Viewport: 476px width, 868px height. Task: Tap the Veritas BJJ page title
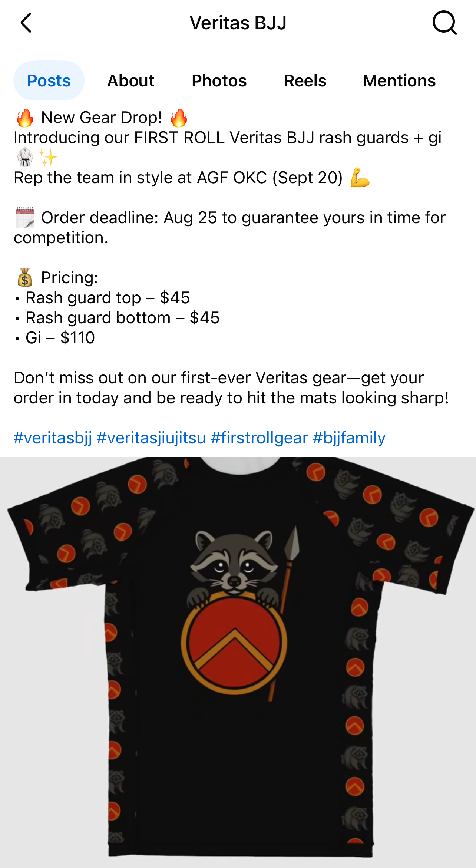click(x=238, y=23)
